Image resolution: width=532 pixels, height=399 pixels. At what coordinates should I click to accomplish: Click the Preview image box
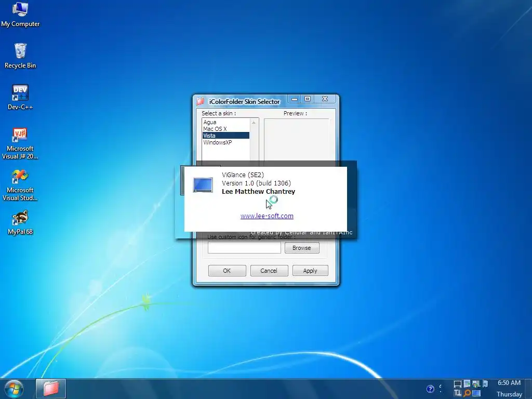pyautogui.click(x=297, y=140)
